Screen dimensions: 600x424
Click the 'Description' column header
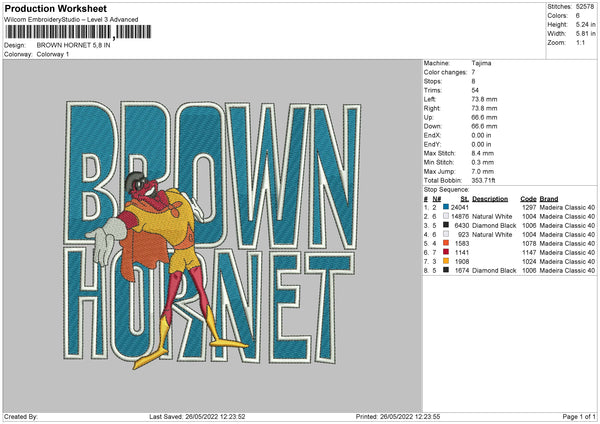[x=490, y=199]
